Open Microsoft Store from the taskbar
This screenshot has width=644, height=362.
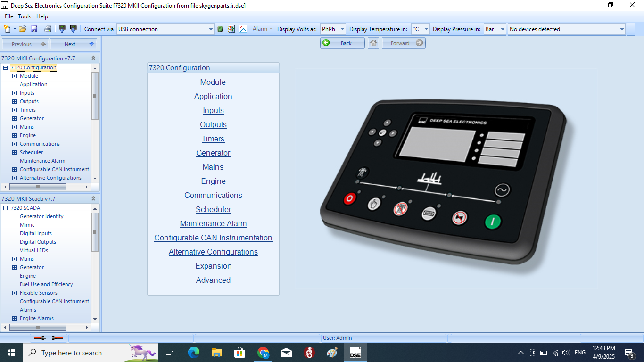[239, 353]
